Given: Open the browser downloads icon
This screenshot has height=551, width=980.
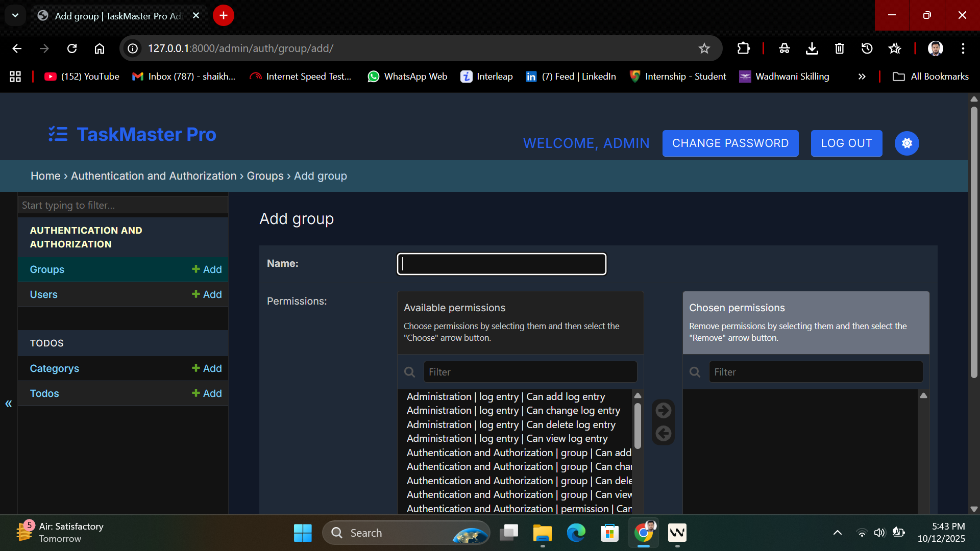Looking at the screenshot, I should pyautogui.click(x=812, y=48).
